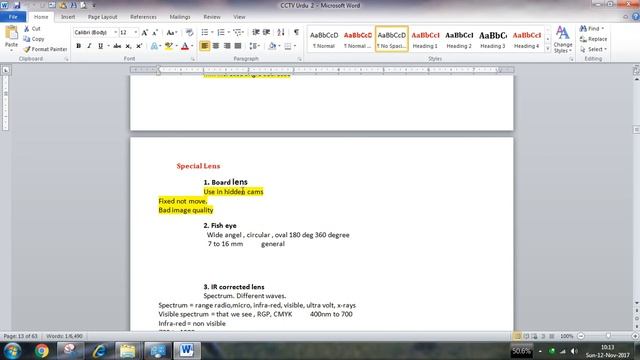Open the Select dropdown in Editing
640x360 pixels.
[x=593, y=49]
